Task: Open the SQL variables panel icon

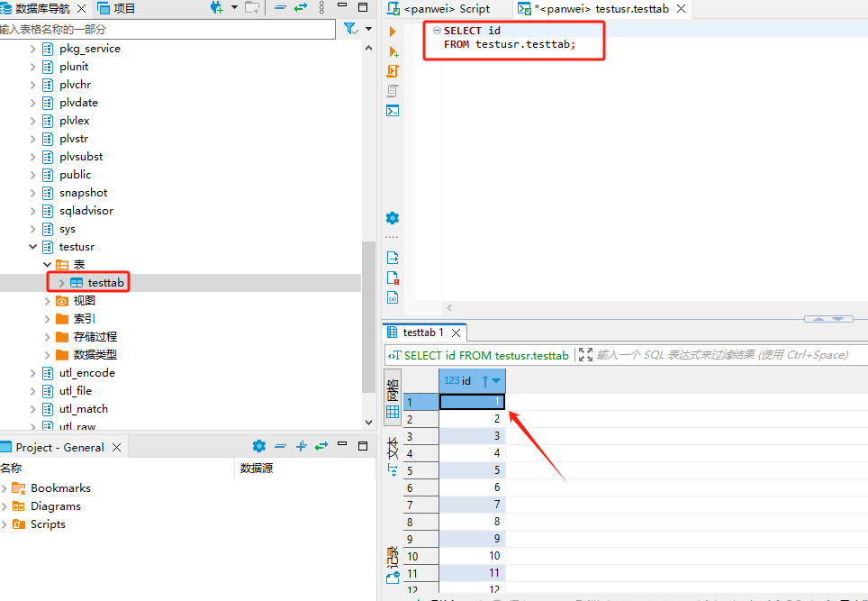Action: (393, 297)
